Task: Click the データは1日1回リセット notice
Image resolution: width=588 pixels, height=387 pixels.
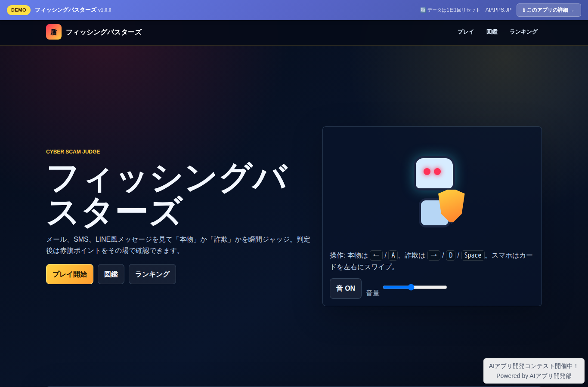Action: pyautogui.click(x=450, y=10)
